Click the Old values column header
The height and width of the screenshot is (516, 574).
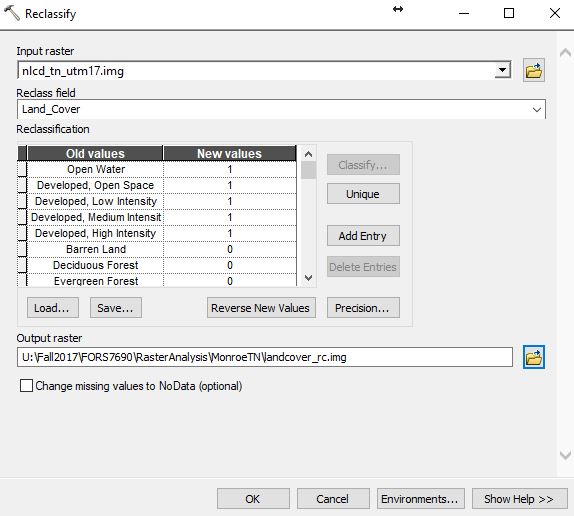tap(95, 153)
